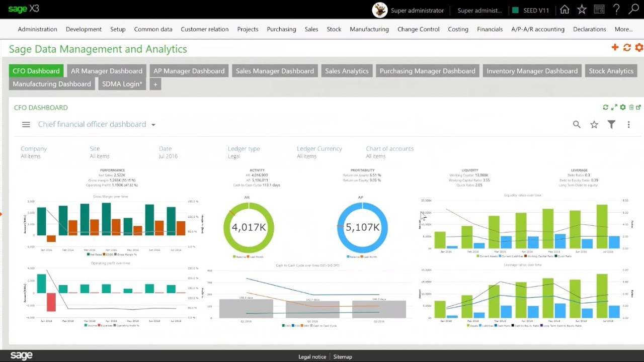Open page settings with the orange gear icon

point(639,47)
